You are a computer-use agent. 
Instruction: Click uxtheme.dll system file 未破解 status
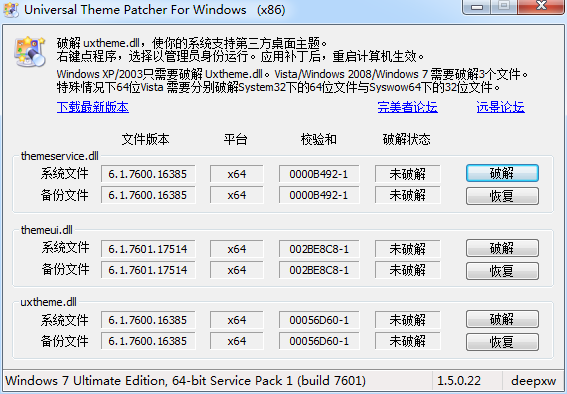(408, 320)
